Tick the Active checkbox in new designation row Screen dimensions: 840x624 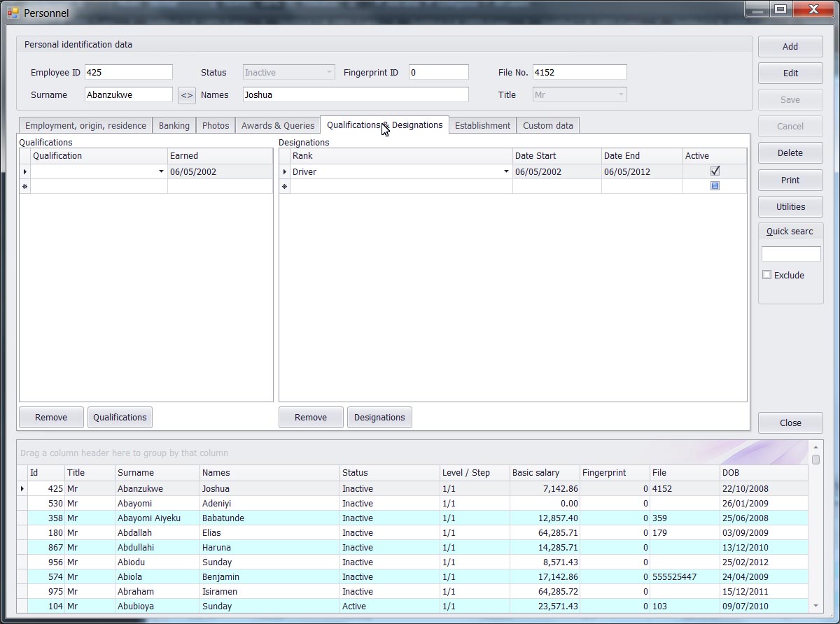[715, 186]
